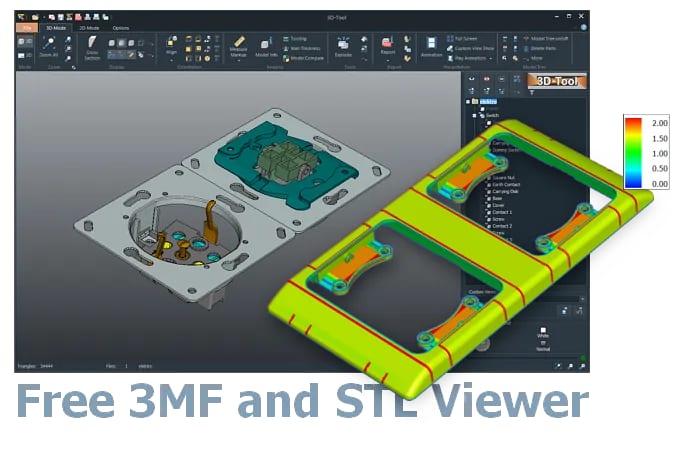Select Contact 1 part in model tree
Image resolution: width=680 pixels, height=450 pixels.
[x=502, y=212]
